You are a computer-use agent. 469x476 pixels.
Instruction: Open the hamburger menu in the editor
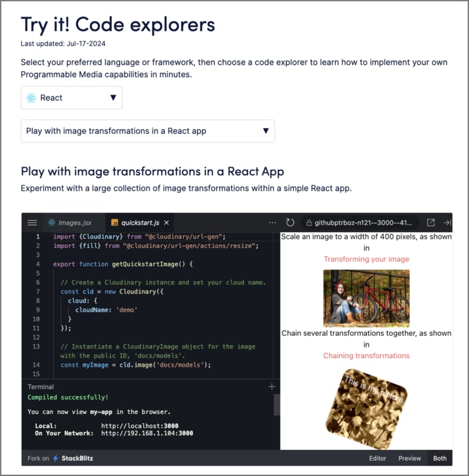click(32, 223)
